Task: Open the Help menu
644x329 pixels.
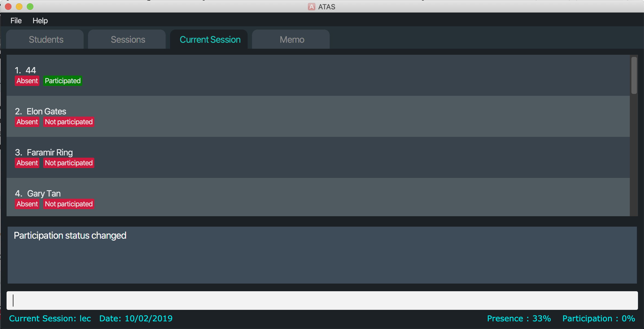Action: click(40, 21)
